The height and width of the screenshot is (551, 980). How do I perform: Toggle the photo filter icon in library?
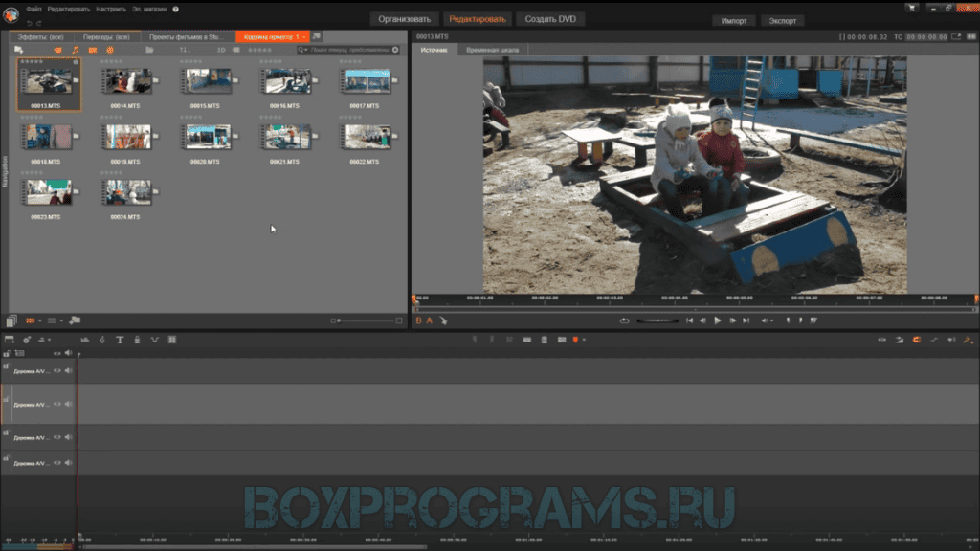pos(57,50)
